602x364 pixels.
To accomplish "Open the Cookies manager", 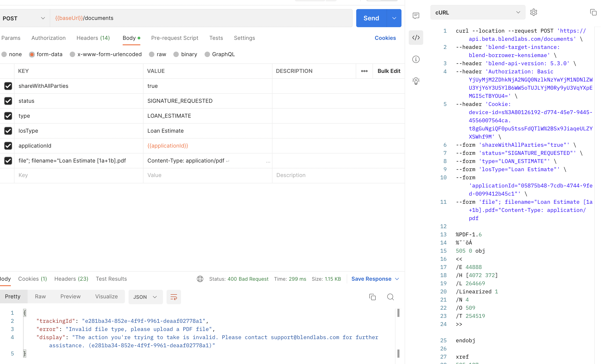I will (x=385, y=38).
